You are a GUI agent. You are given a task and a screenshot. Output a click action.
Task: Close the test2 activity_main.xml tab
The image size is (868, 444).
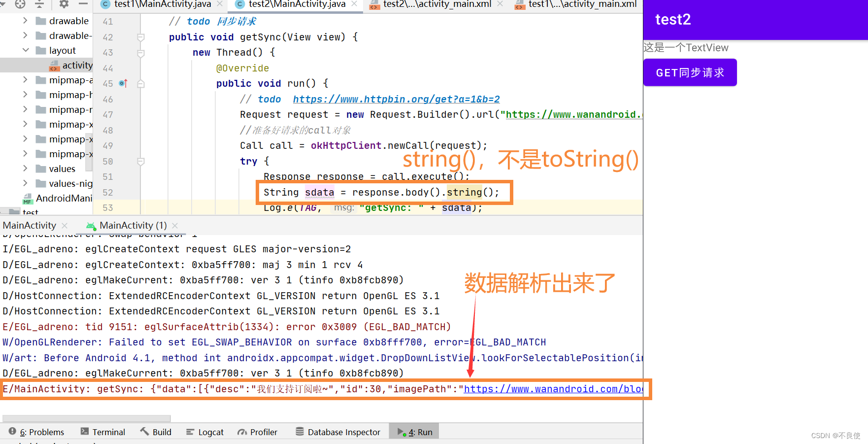[x=500, y=4]
